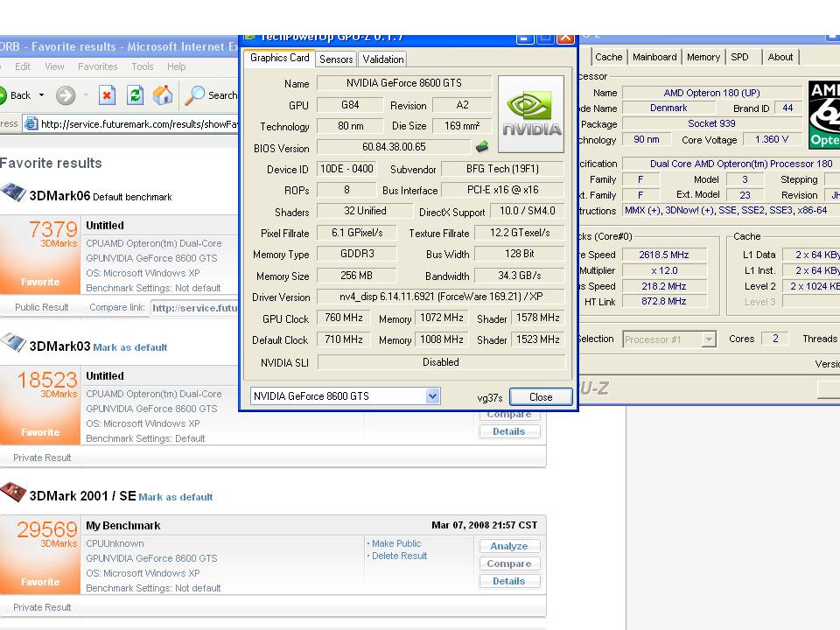Switch to Mainboard tab in CPU-Z
Image resolution: width=840 pixels, height=630 pixels.
tap(654, 57)
